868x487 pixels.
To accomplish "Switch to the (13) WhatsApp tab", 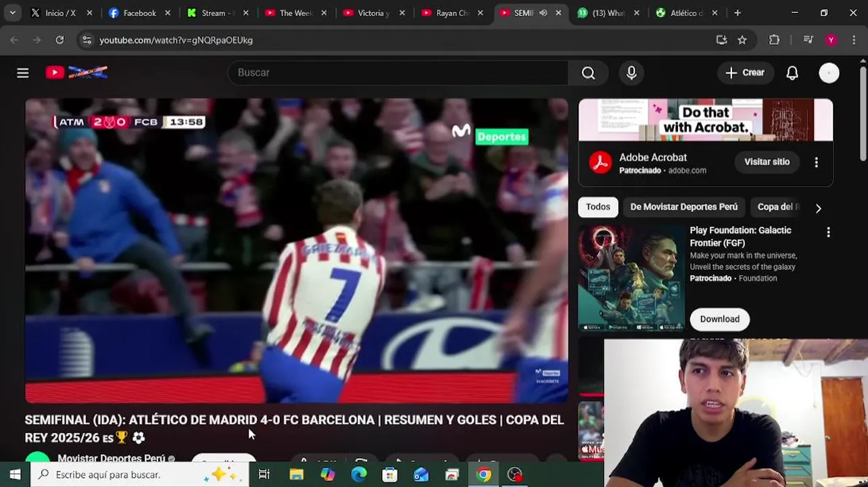I will [x=608, y=13].
